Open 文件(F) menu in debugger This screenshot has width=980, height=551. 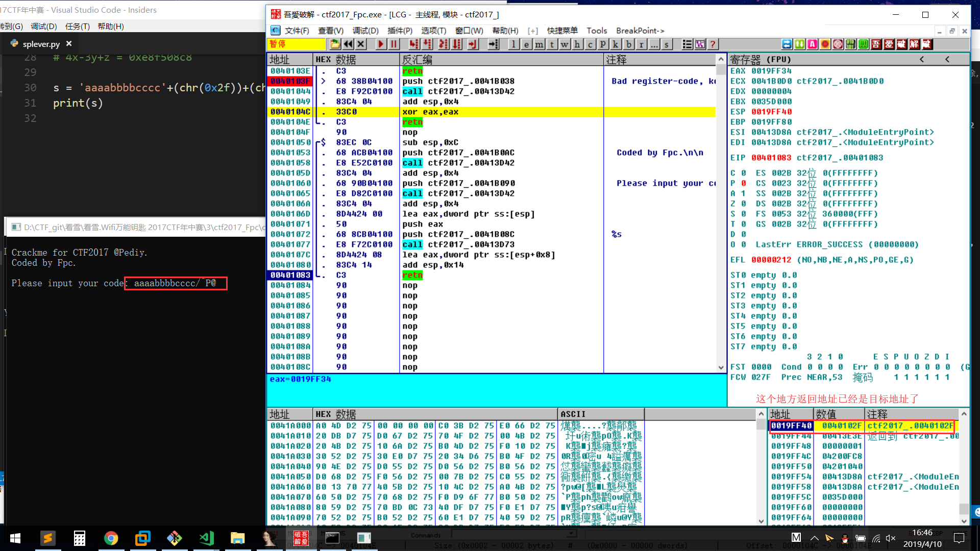297,31
